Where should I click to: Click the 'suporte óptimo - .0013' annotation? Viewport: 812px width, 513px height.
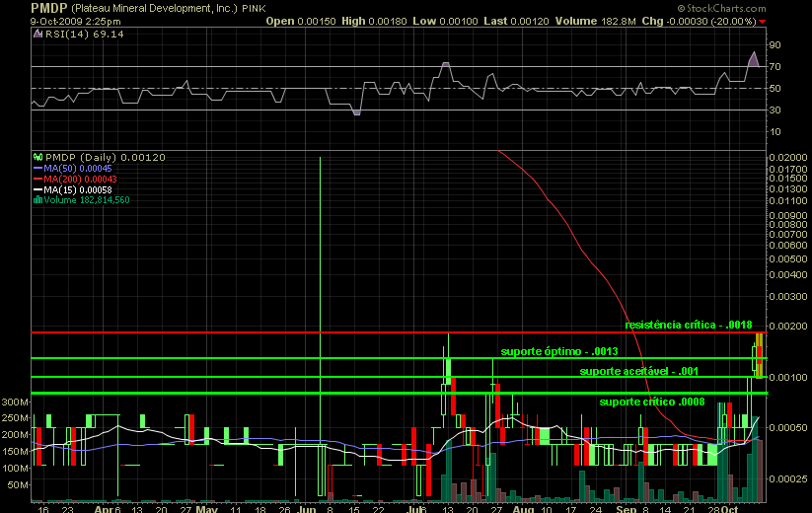click(559, 351)
